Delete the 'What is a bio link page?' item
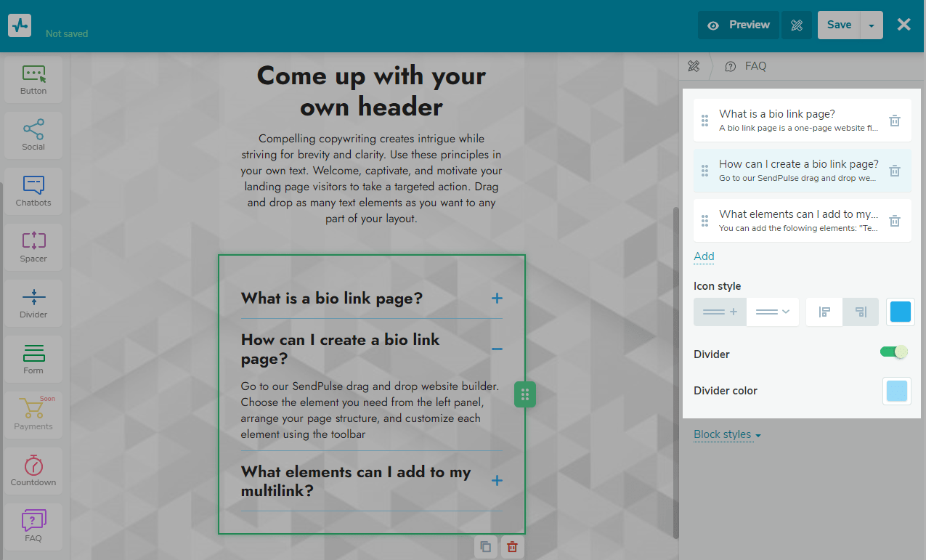Screen dimensions: 926x560 pos(895,121)
